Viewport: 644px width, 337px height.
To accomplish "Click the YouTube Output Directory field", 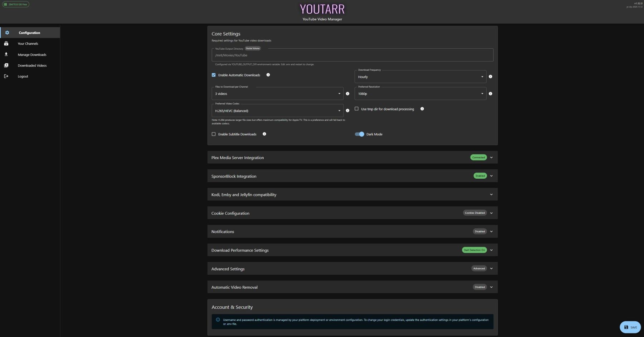I will 352,55.
